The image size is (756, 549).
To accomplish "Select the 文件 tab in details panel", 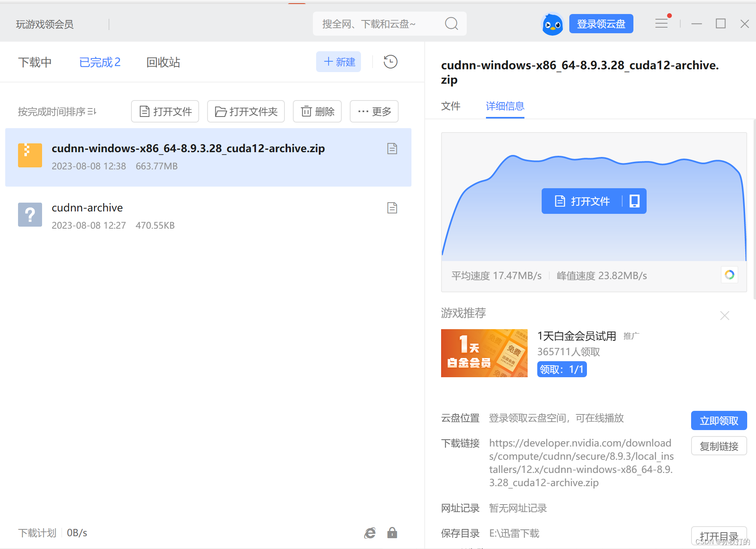I will pyautogui.click(x=451, y=106).
